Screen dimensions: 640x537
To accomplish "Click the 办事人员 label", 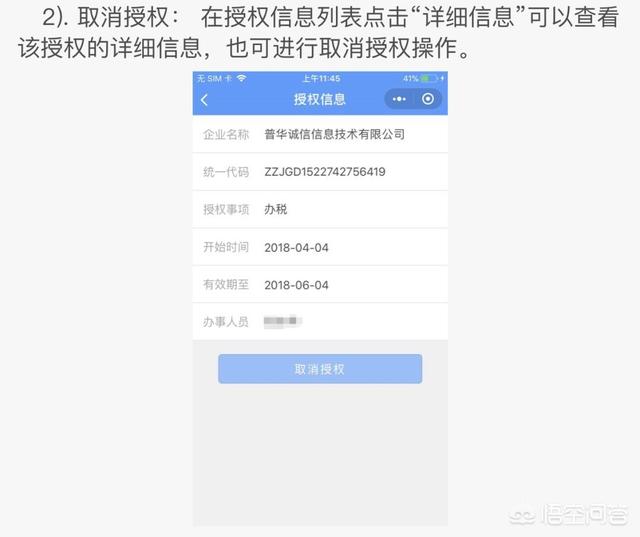I will 226,322.
